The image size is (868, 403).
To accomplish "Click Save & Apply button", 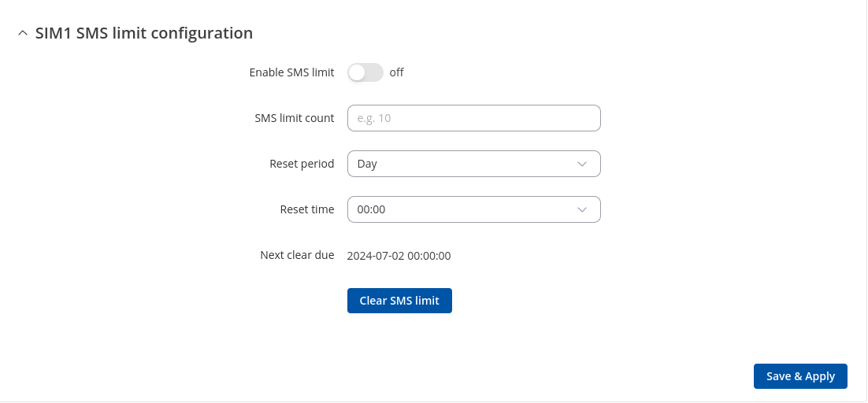I will point(800,376).
